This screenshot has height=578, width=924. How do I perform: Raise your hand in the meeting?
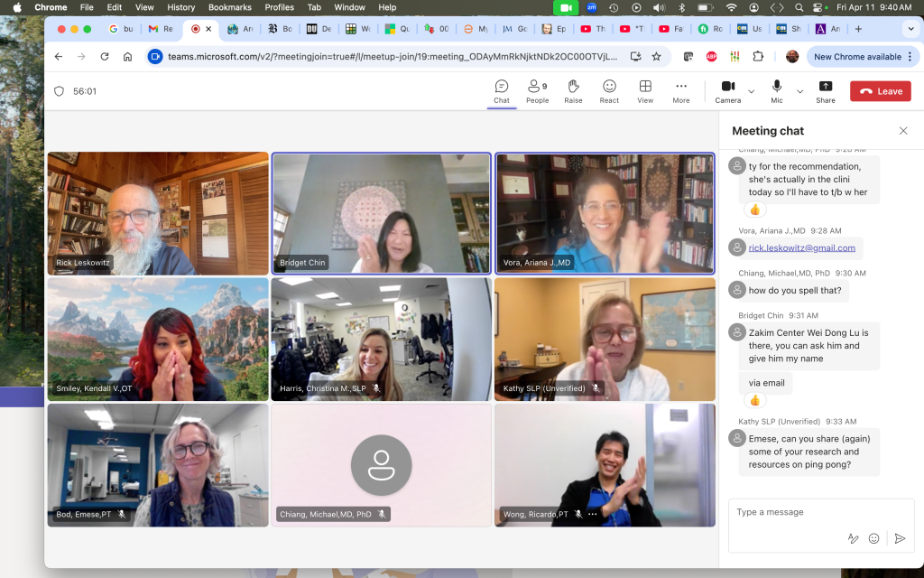tap(573, 90)
